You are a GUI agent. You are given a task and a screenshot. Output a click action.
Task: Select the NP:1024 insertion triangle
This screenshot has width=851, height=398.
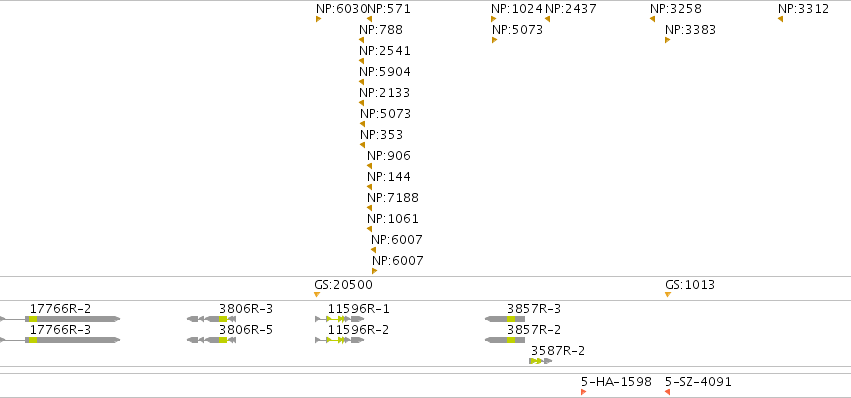493,19
